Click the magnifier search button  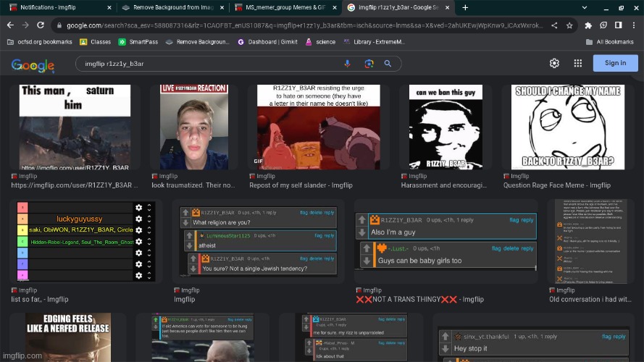coord(388,64)
